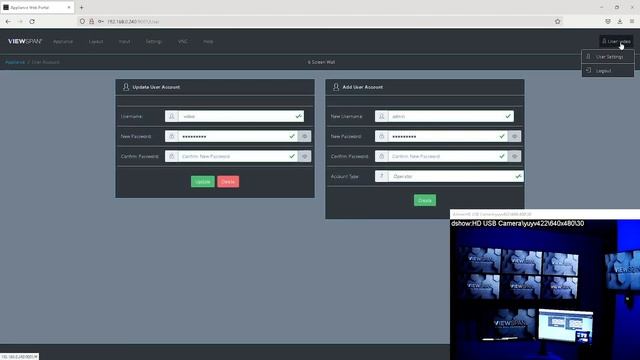Click the camera preview window title bar

click(545, 214)
